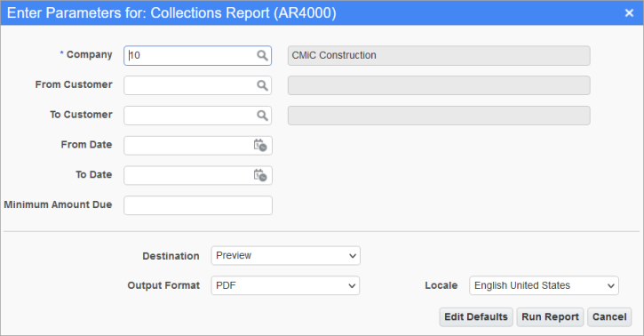This screenshot has width=644, height=336.
Task: Open the Company lookup search icon
Action: (x=262, y=55)
